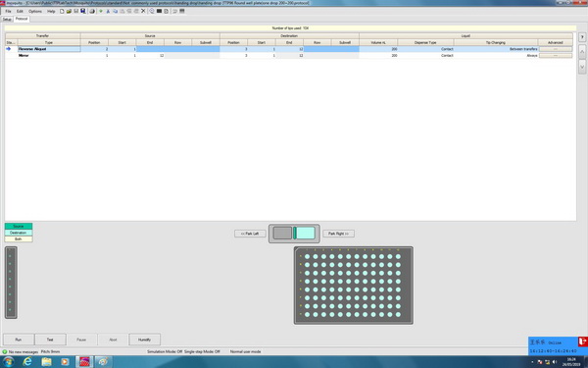The image size is (588, 368).
Task: Click the Volume nL cell of Mirror row
Action: 378,55
